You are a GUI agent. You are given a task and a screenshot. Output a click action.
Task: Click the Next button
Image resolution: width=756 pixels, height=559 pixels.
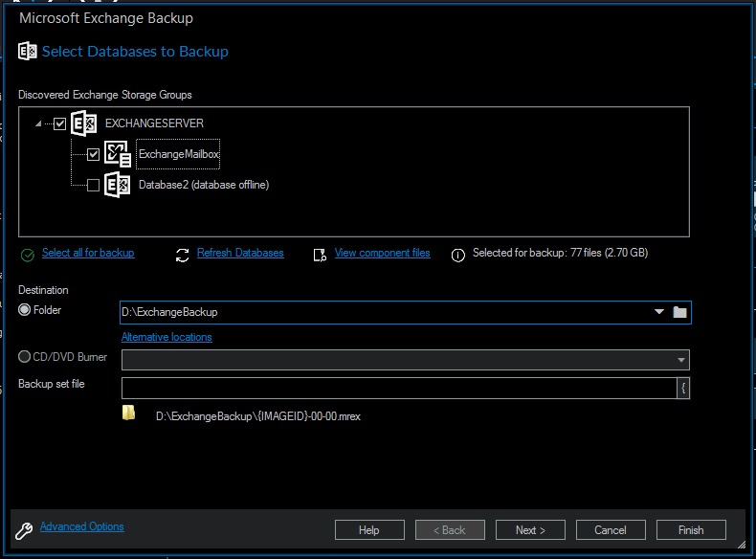pos(530,530)
